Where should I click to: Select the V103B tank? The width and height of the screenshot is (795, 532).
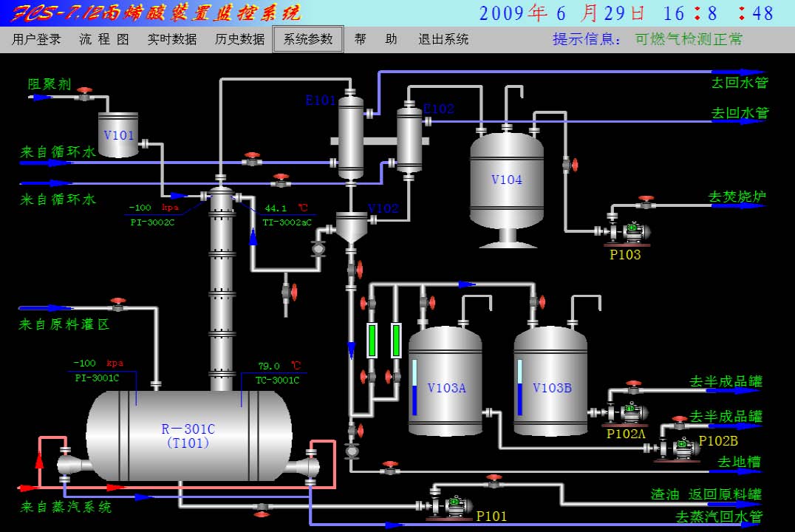point(550,381)
